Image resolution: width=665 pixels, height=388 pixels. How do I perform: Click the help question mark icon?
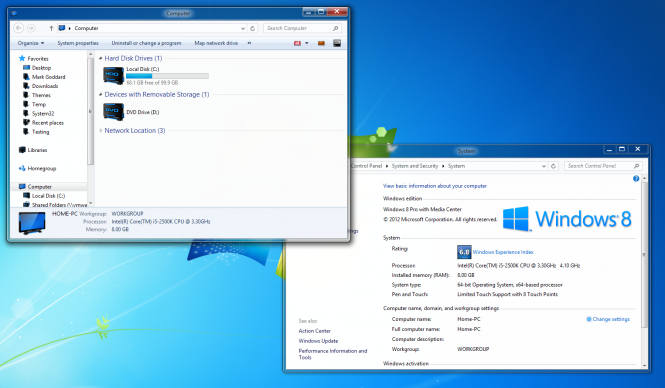636,179
